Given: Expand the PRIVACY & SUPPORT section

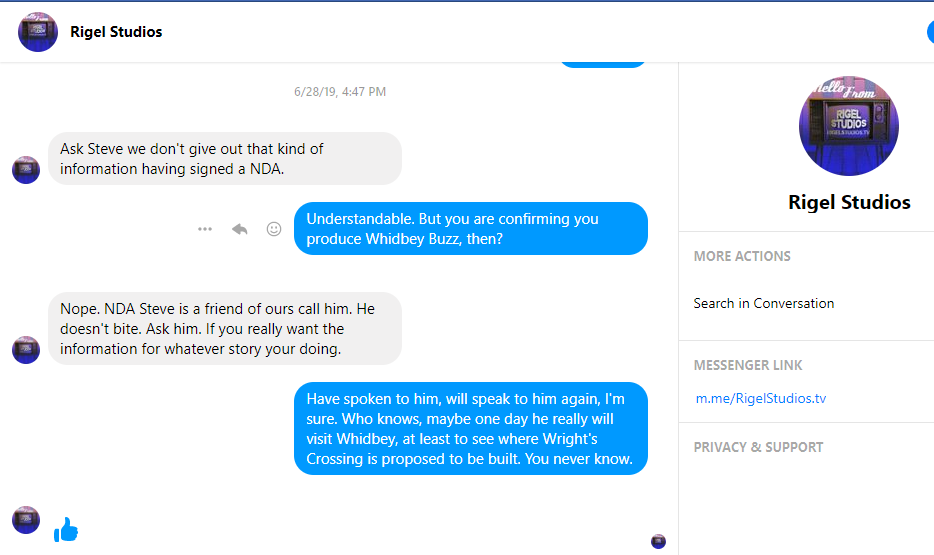Looking at the screenshot, I should 758,447.
